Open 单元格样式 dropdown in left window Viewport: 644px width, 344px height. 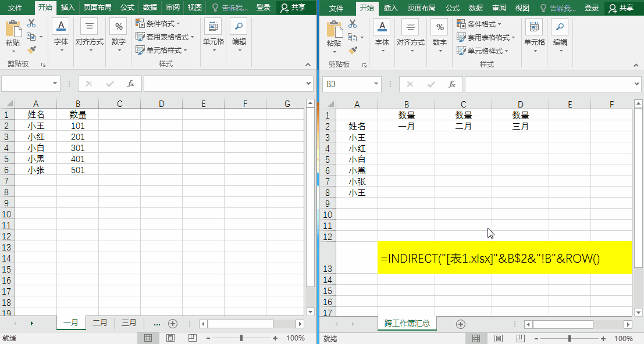(161, 50)
